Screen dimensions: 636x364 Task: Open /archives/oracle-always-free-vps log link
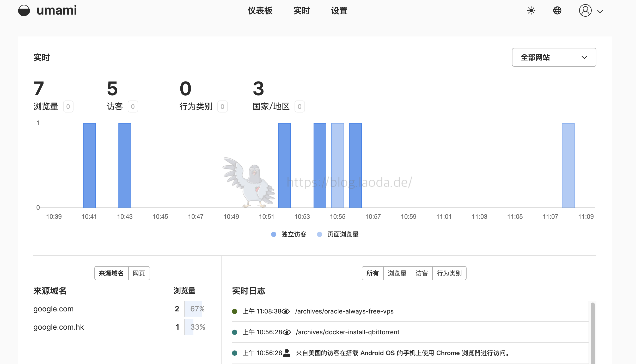coord(344,311)
